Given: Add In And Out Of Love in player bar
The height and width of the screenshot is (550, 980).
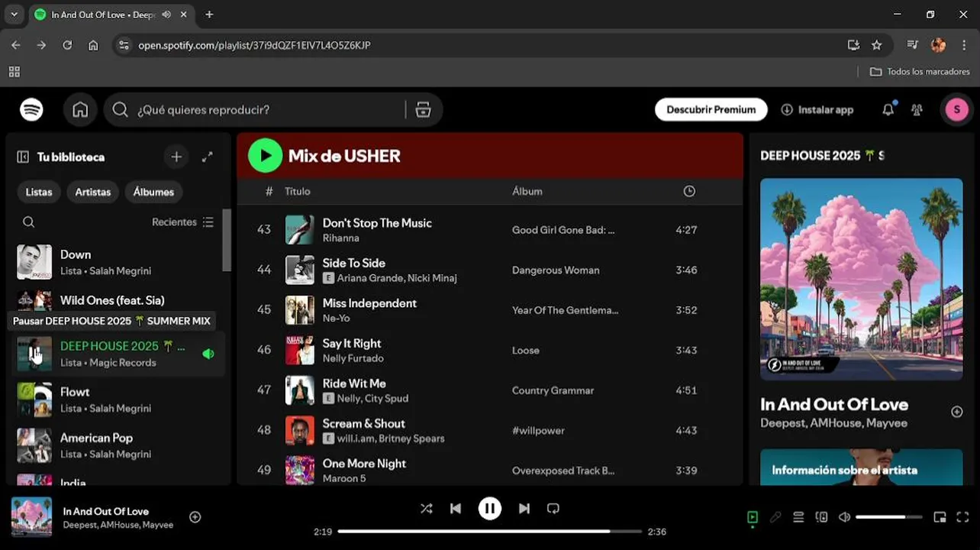Looking at the screenshot, I should 195,517.
